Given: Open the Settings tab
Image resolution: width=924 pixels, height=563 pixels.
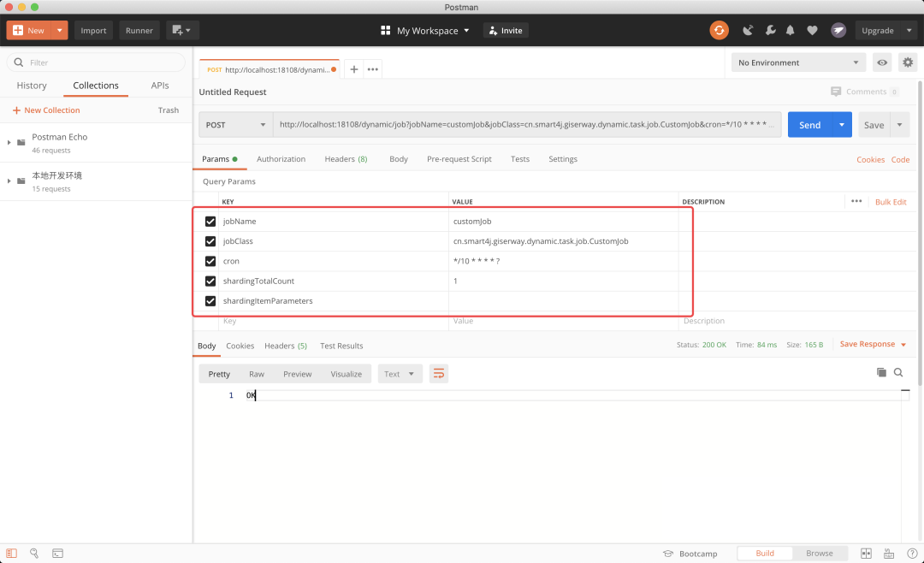Looking at the screenshot, I should click(x=563, y=159).
